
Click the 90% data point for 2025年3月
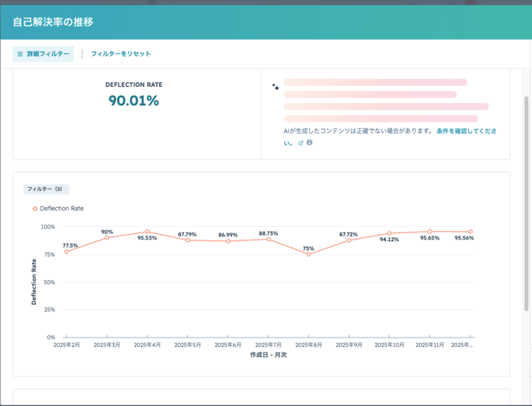point(107,238)
